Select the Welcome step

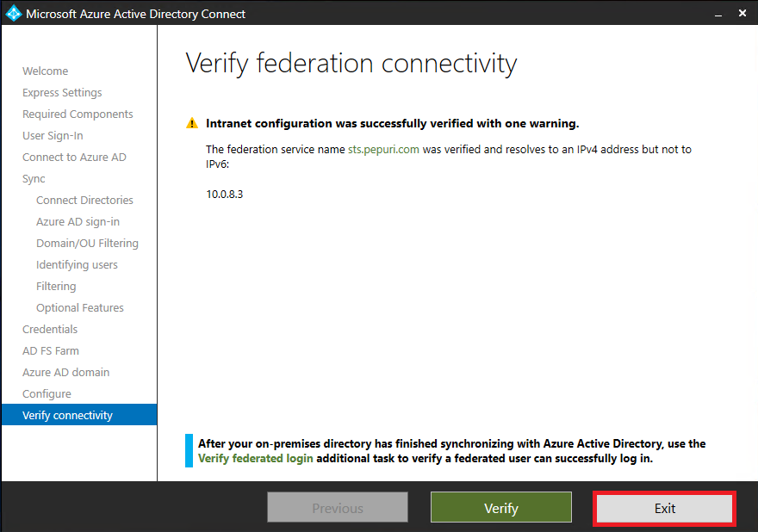point(45,71)
